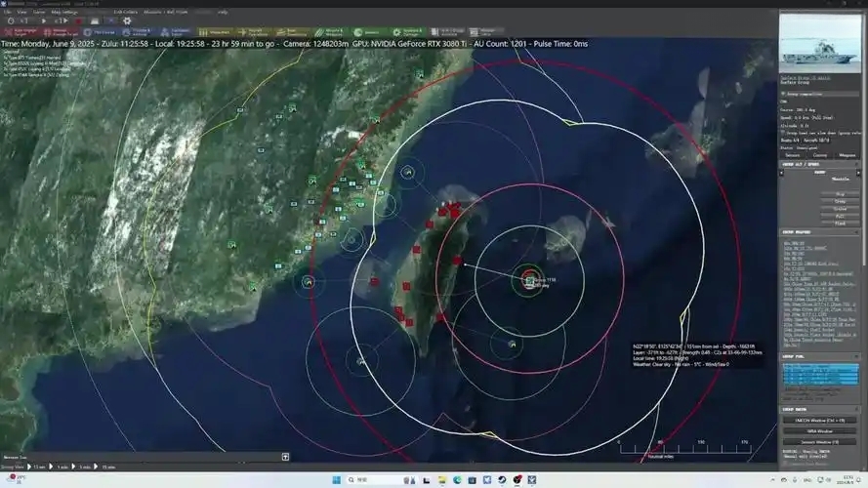
Task: Set group throttle to Stop
Action: (840, 194)
